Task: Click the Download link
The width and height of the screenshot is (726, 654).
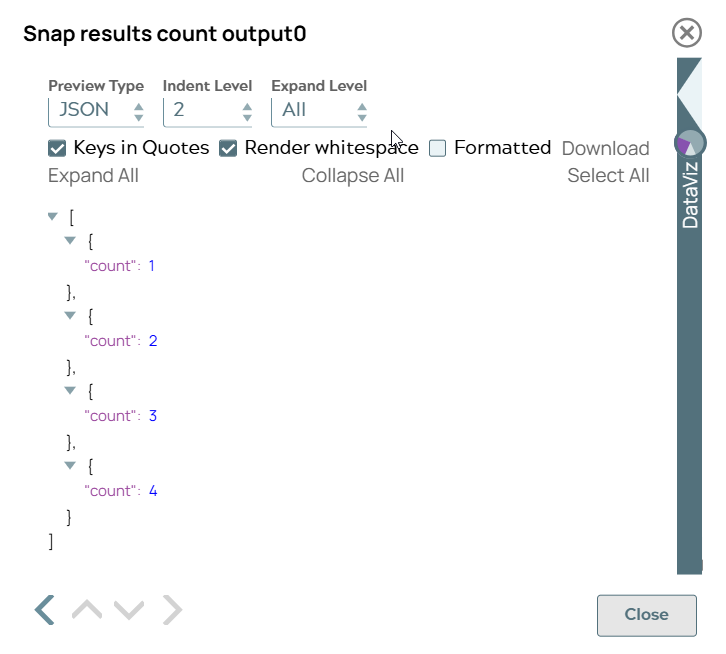Action: tap(605, 148)
